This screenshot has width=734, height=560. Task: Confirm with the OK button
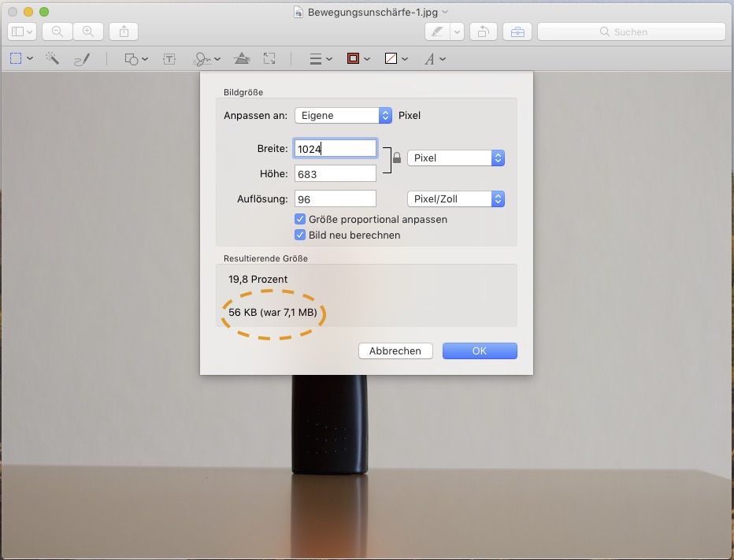[x=480, y=350]
